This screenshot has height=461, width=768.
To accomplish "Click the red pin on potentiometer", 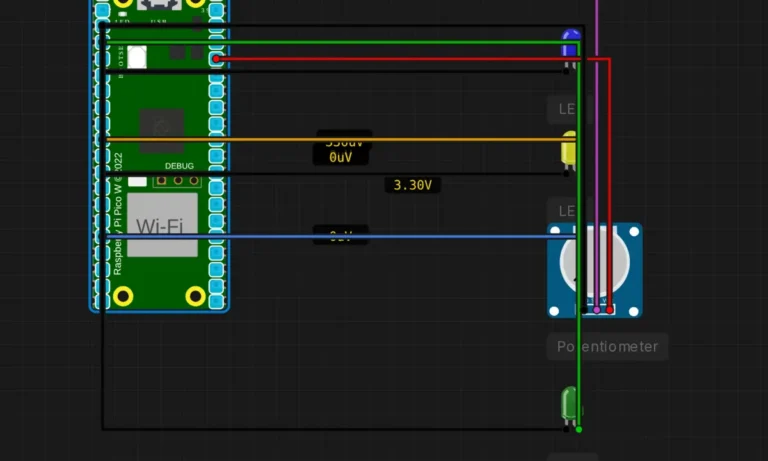I will pos(609,310).
